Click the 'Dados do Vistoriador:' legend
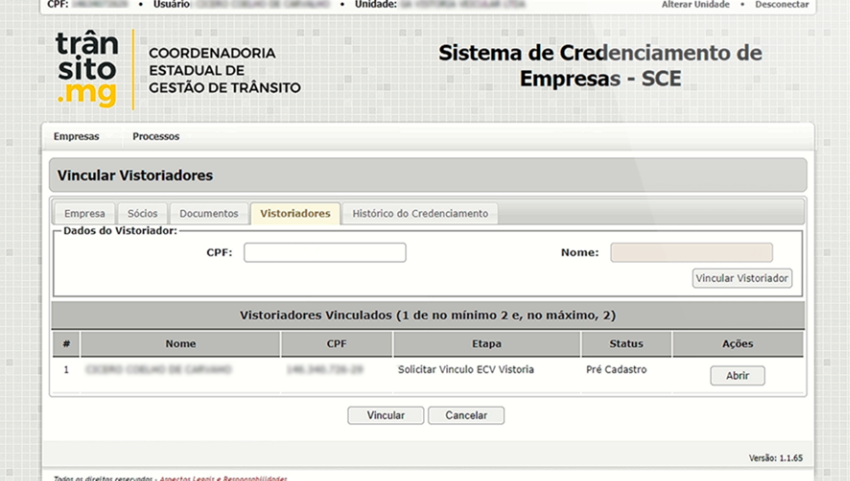The image size is (850, 481). pos(120,231)
